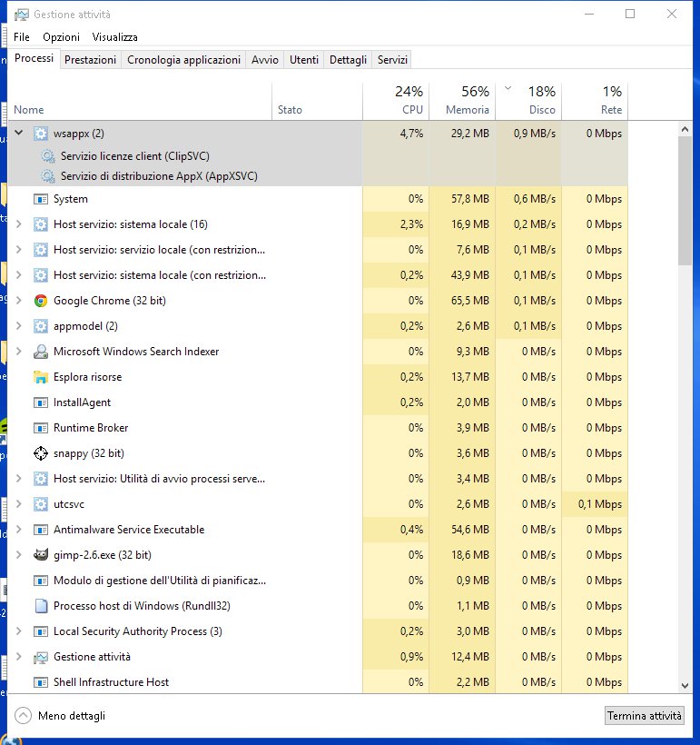Sort by the Memoria column header
Image resolution: width=700 pixels, height=745 pixels.
[462, 101]
